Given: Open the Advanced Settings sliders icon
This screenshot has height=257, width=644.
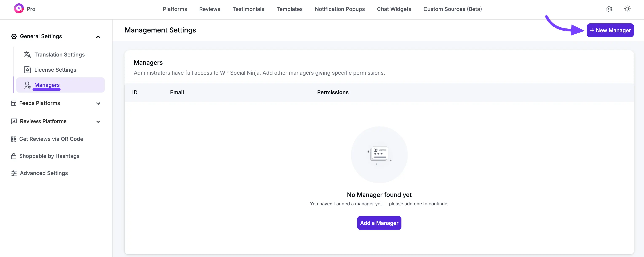Looking at the screenshot, I should 14,173.
